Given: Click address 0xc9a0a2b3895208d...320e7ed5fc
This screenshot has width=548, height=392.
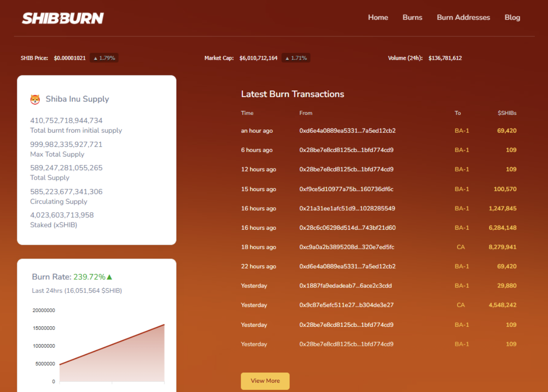Looking at the screenshot, I should 347,247.
